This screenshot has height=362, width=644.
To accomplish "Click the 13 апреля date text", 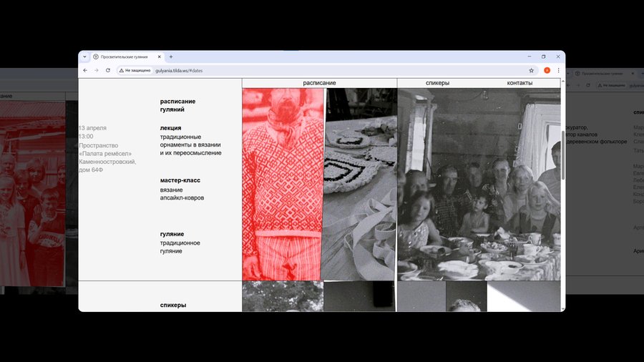I will pos(92,128).
